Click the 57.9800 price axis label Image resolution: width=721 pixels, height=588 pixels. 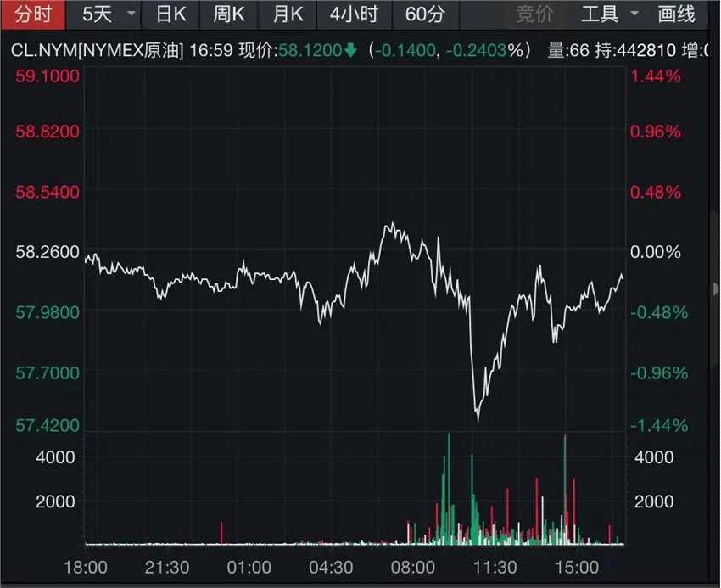pyautogui.click(x=48, y=313)
